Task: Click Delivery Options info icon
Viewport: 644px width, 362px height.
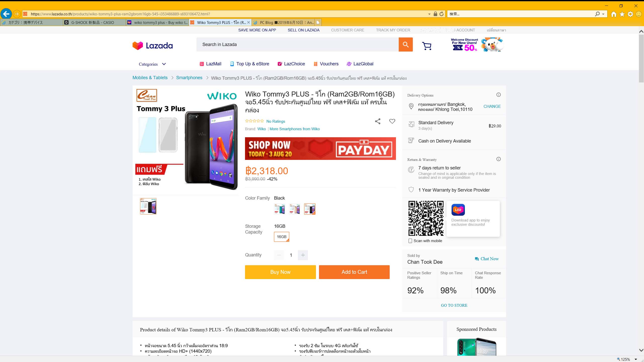Action: click(x=498, y=95)
